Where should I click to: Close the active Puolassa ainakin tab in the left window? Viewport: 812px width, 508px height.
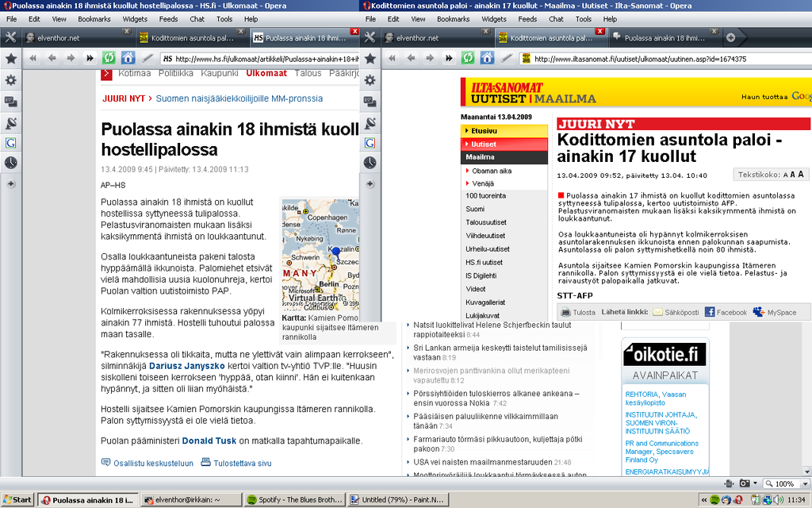[x=354, y=31]
